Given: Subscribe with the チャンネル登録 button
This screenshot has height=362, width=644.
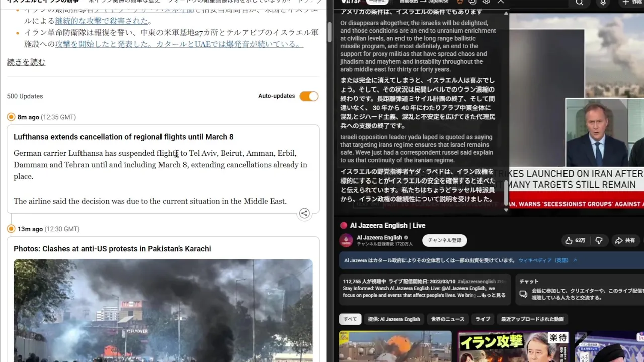Looking at the screenshot, I should click(445, 240).
